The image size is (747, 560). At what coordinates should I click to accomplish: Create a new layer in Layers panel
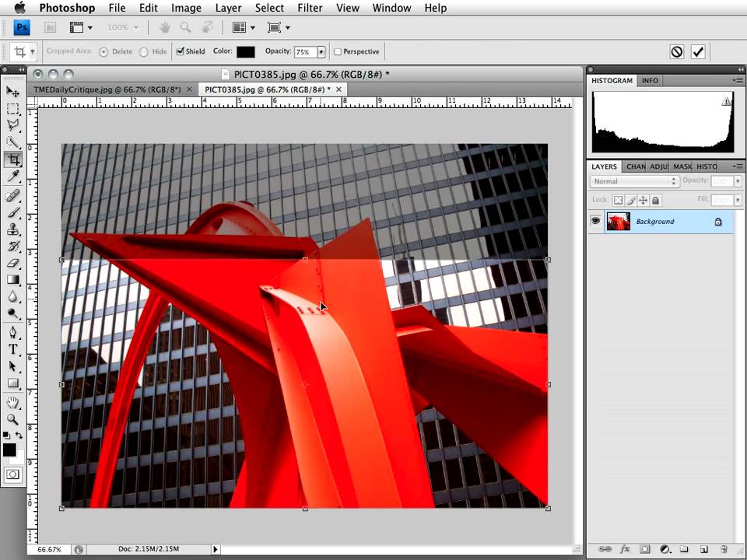704,549
